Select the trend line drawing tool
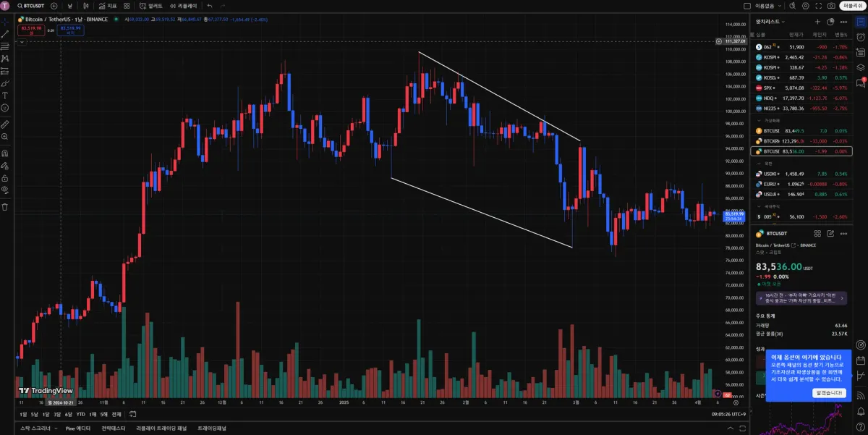Screen dimensions: 868x435 click(x=5, y=33)
